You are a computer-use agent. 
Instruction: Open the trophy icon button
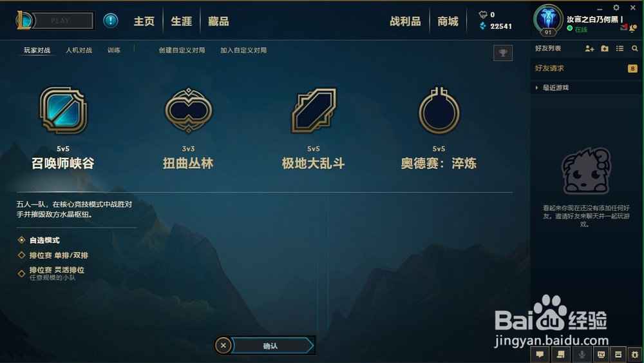[503, 53]
